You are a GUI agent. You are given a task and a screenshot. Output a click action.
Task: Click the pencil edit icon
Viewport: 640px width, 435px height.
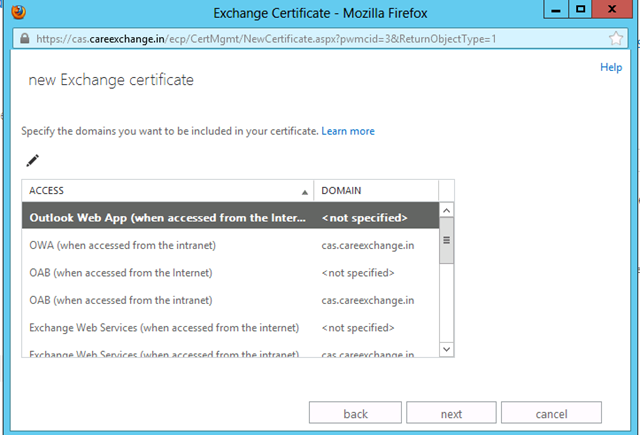point(33,160)
